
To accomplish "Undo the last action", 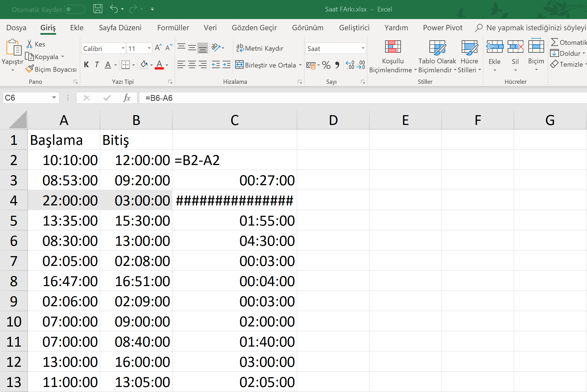I will (114, 9).
